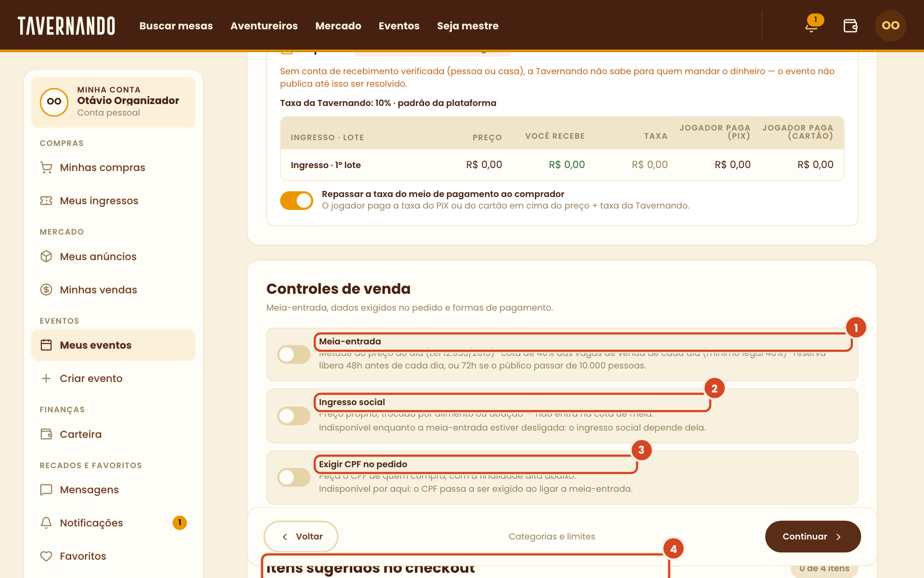Open Mercado in top navigation
The image size is (924, 578).
[x=338, y=26]
